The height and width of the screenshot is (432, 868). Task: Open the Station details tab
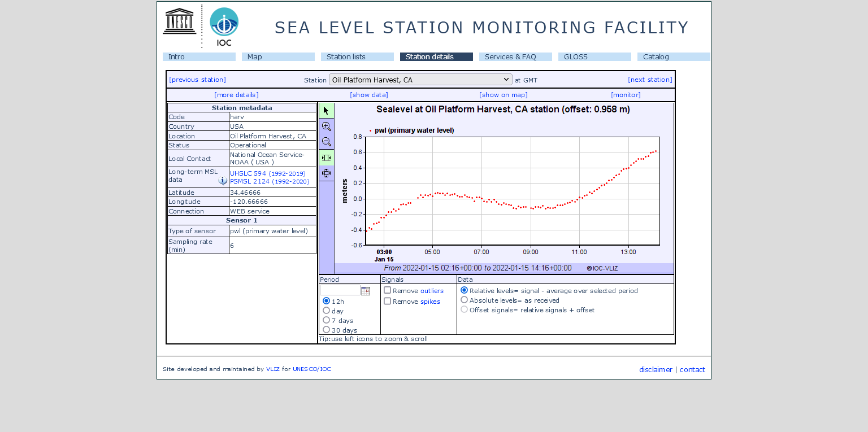pos(436,57)
